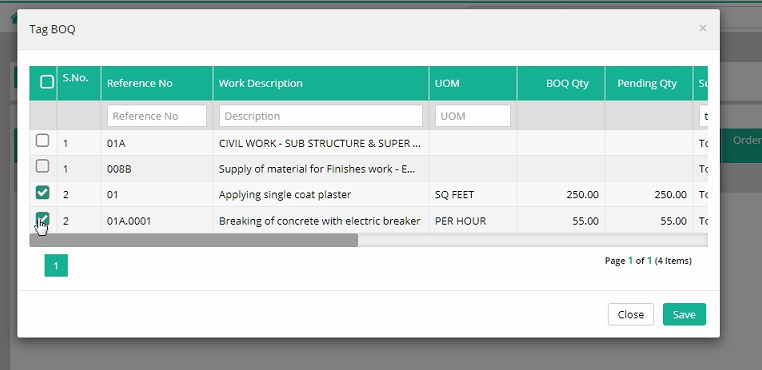Click the BOQ Qty value 250.00

(x=582, y=195)
